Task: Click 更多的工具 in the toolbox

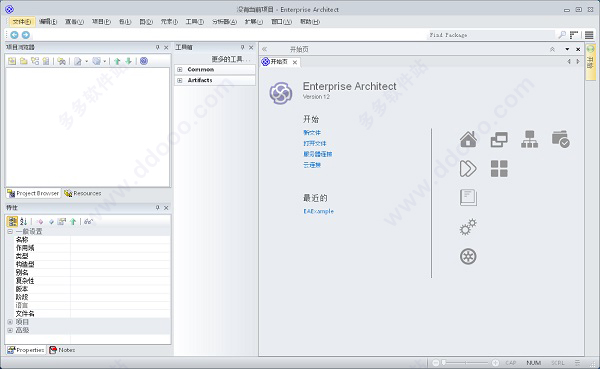Action: click(230, 59)
